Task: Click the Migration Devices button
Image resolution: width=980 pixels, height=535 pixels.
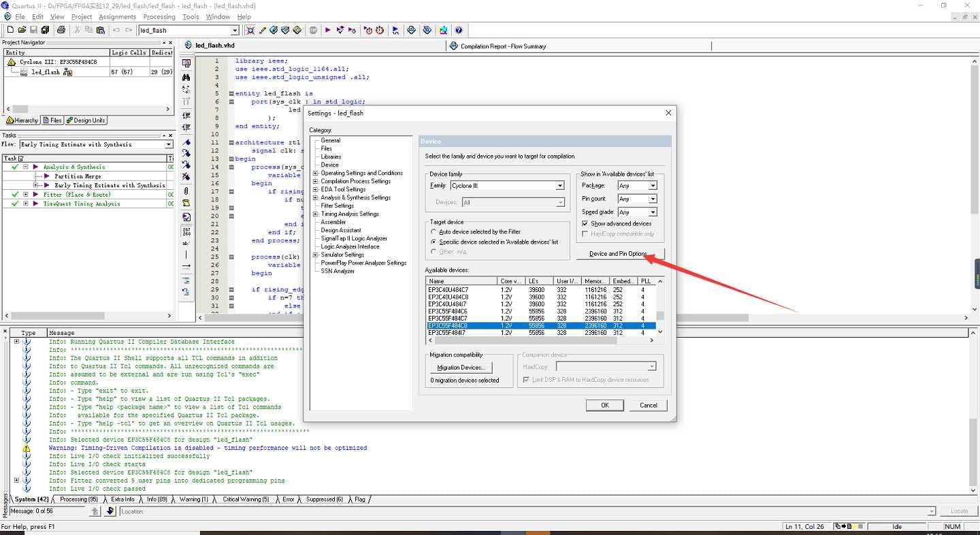Action: click(461, 368)
